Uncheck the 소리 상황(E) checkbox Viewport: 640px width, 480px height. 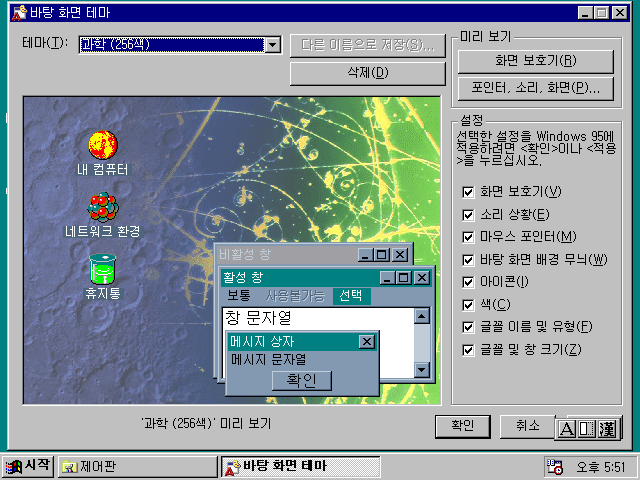coord(468,214)
